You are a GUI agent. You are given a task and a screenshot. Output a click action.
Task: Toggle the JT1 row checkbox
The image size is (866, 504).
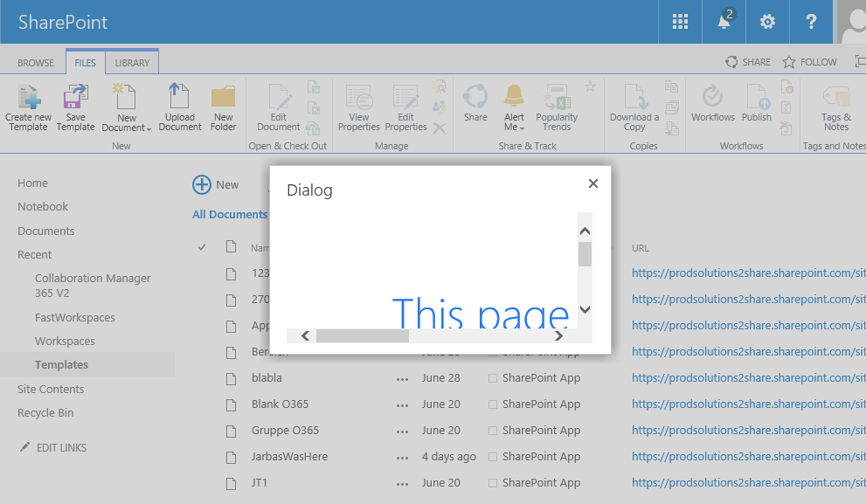pyautogui.click(x=493, y=483)
